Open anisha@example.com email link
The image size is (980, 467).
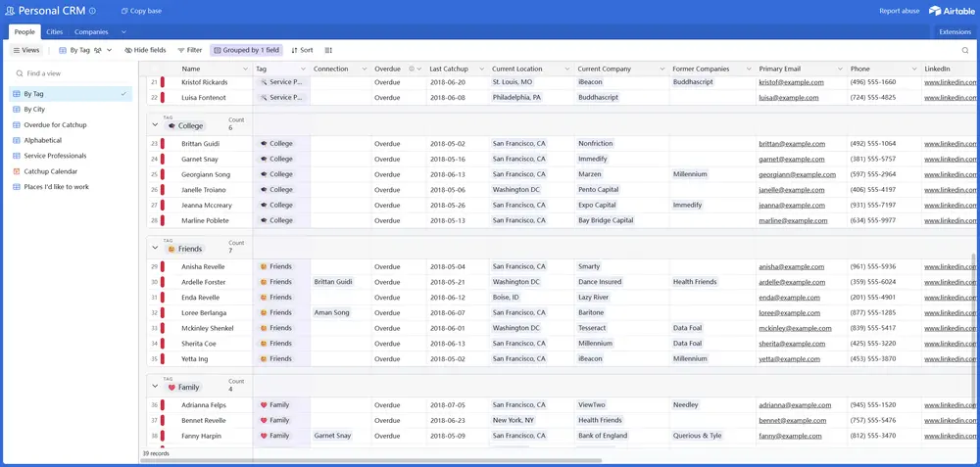[x=791, y=266]
